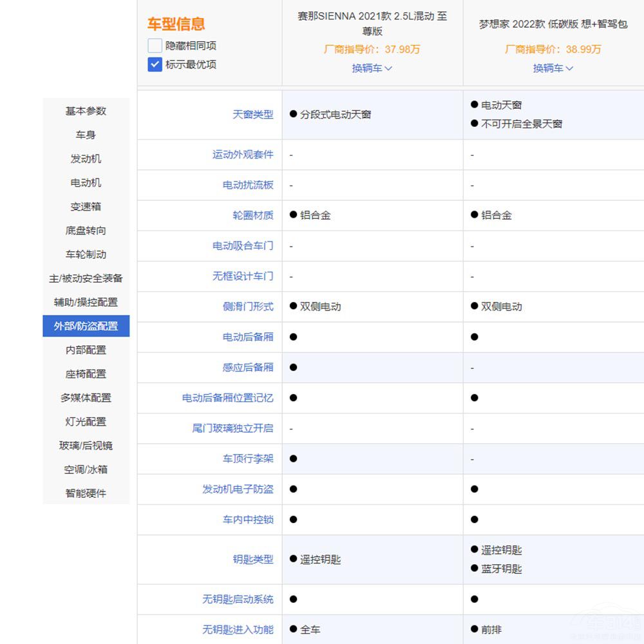This screenshot has width=644, height=644.
Task: Select 辅助/操控配置 in the sidebar
Action: (86, 301)
